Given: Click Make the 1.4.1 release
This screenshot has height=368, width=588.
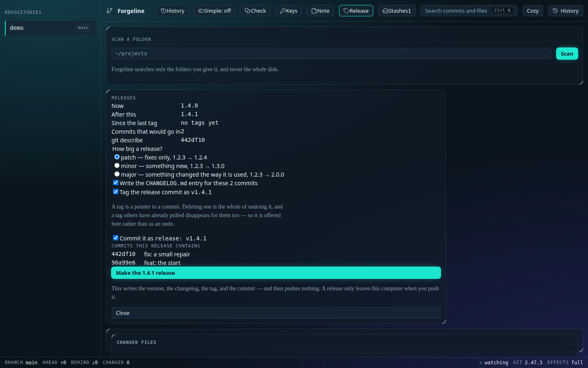Looking at the screenshot, I should point(276,273).
